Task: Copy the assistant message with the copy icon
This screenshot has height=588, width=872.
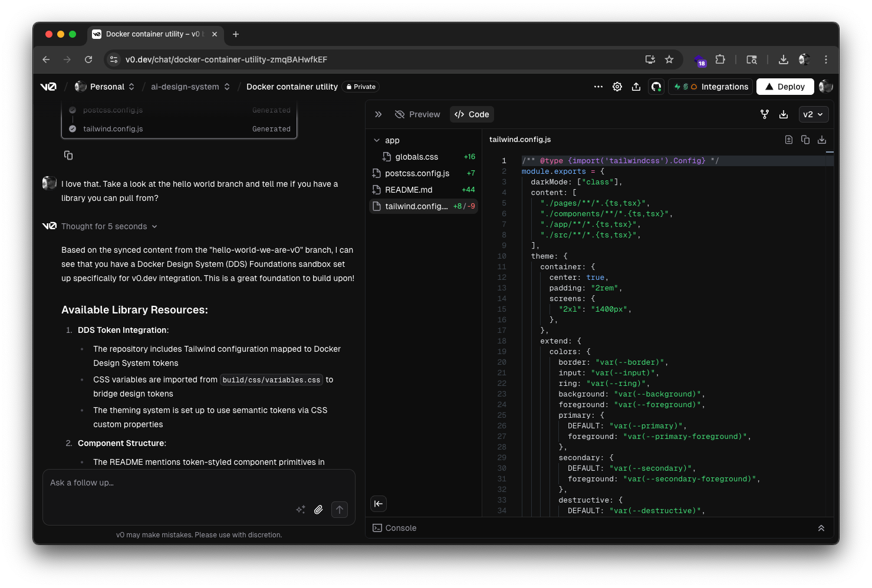Action: click(x=68, y=155)
